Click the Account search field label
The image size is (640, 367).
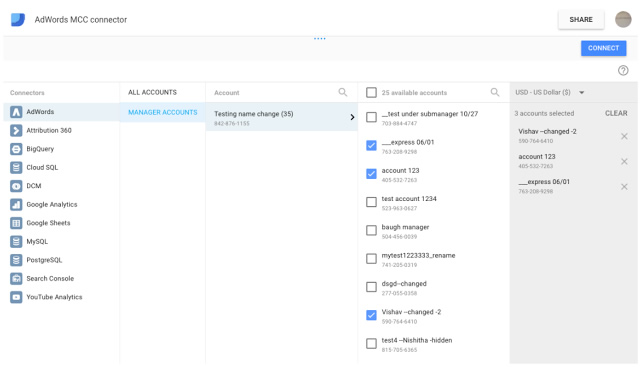[227, 93]
